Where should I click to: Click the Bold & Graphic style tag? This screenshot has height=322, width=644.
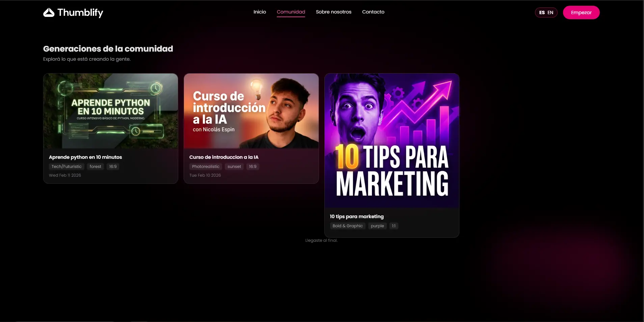click(x=348, y=226)
